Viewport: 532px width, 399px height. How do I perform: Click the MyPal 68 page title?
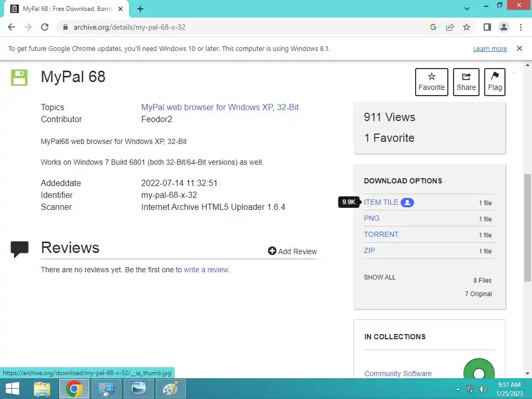click(x=73, y=77)
